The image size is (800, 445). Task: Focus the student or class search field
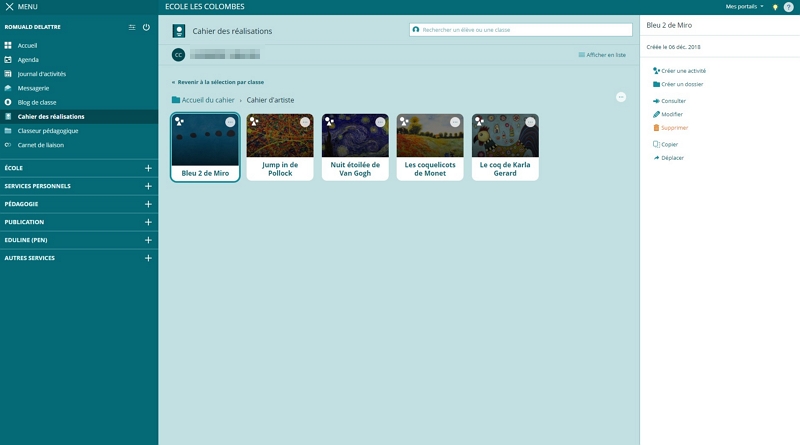tap(521, 30)
